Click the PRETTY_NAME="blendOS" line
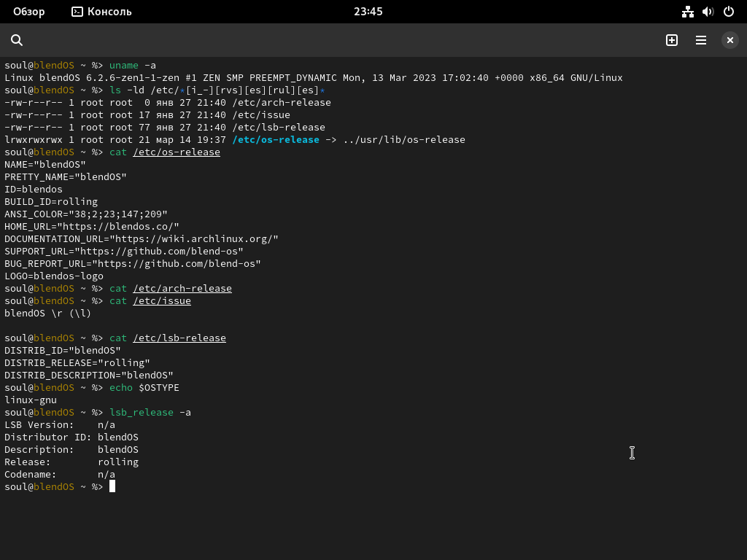747x560 pixels. coord(66,176)
